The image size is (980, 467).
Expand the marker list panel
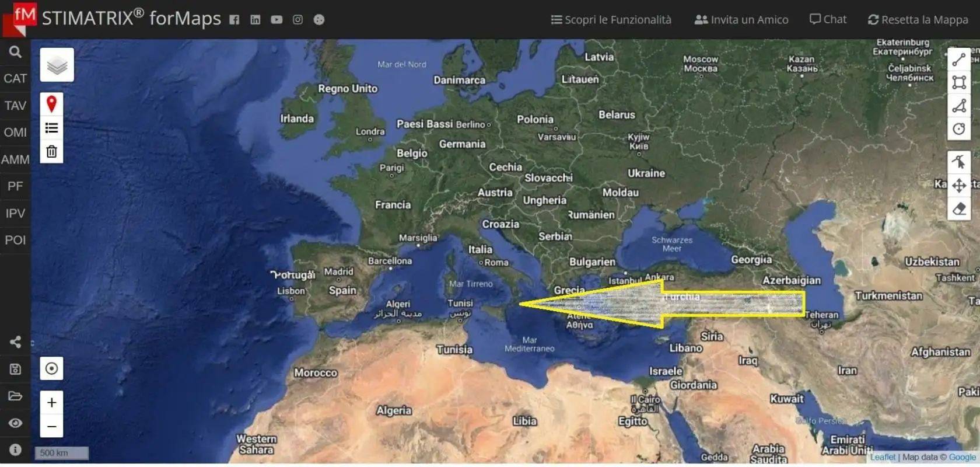point(51,128)
